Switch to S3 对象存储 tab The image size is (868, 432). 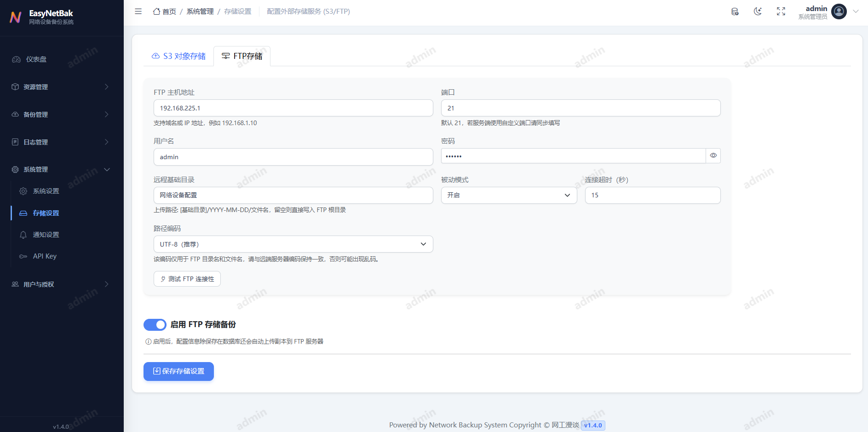pos(178,56)
